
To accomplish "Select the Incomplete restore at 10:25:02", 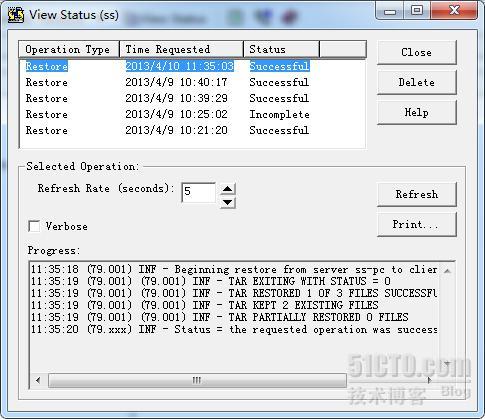I will (x=192, y=114).
